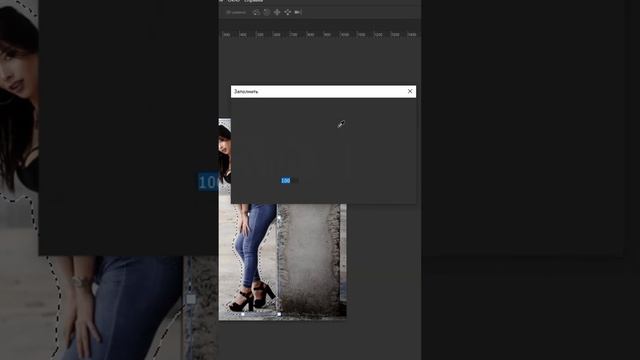Click the Заполнить dialog title bar
The height and width of the screenshot is (360, 640).
tap(323, 91)
